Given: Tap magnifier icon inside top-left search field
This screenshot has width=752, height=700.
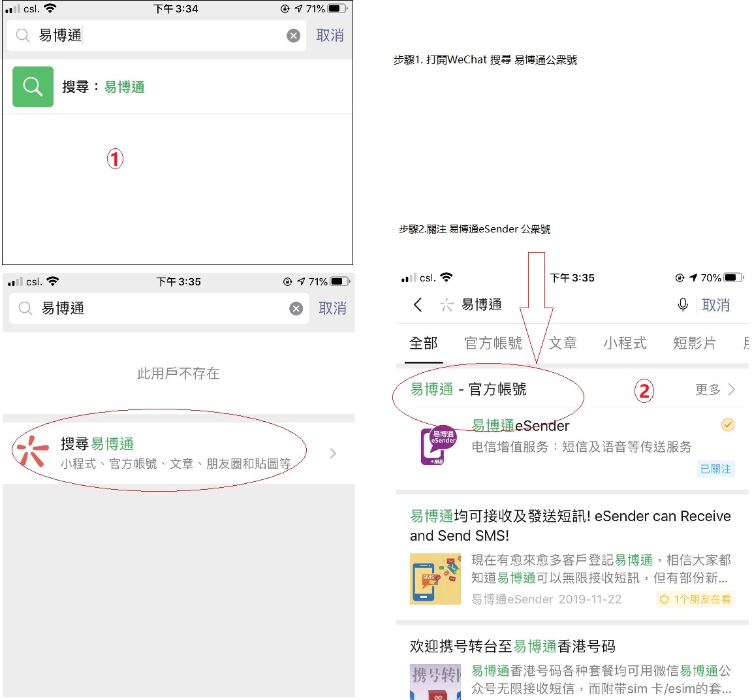Looking at the screenshot, I should 23,35.
